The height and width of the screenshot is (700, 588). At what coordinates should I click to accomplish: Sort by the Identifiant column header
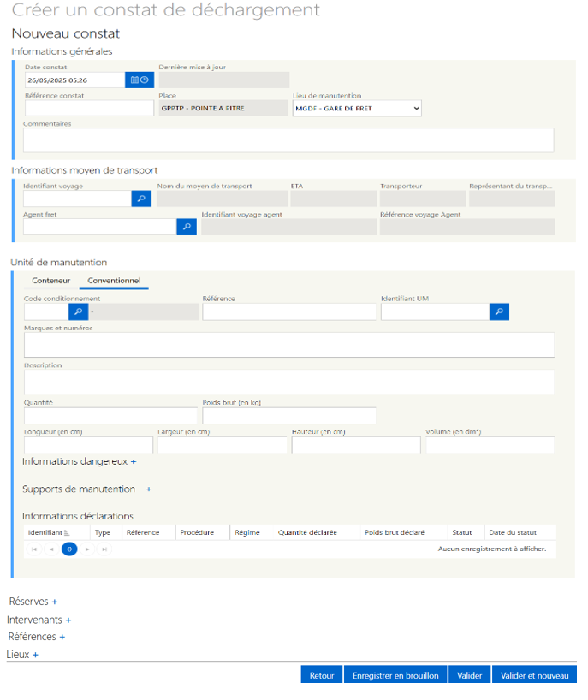(x=48, y=532)
